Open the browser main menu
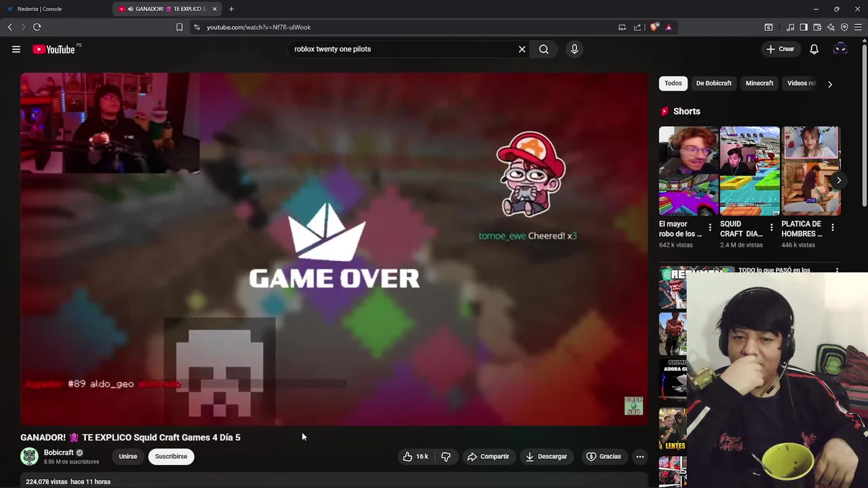The image size is (868, 488). click(859, 27)
